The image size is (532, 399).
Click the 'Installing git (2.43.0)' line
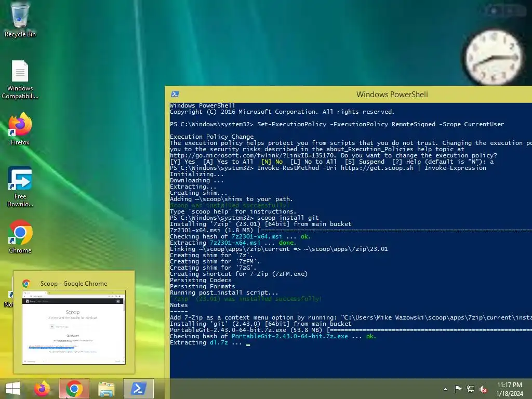(261, 324)
